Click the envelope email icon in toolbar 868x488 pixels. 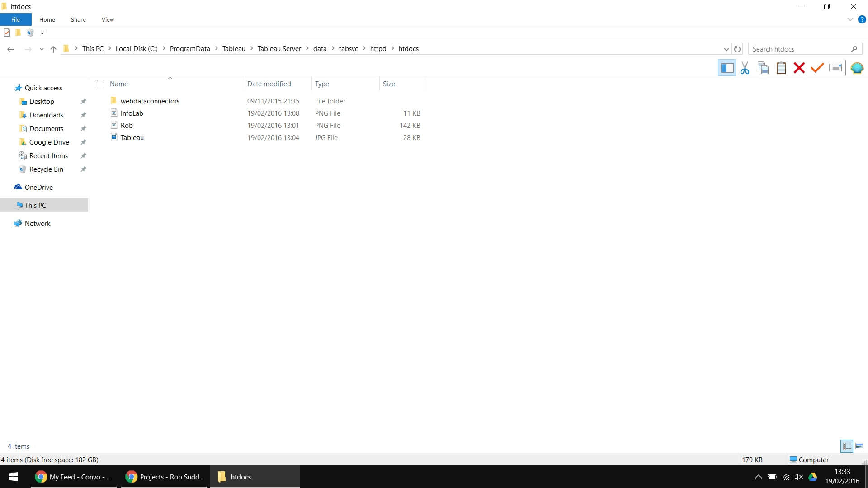point(835,68)
